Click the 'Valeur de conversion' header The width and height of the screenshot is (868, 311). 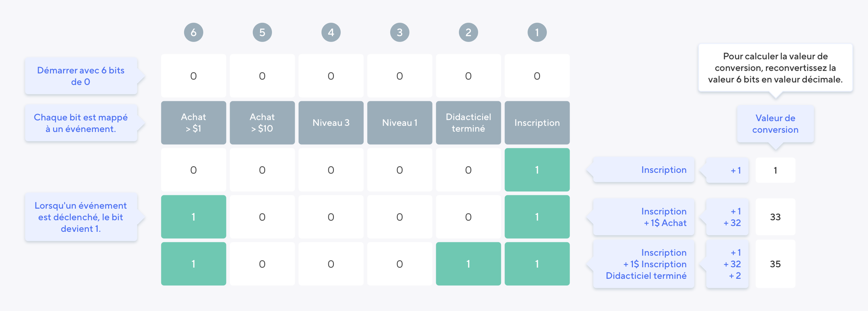(x=775, y=124)
